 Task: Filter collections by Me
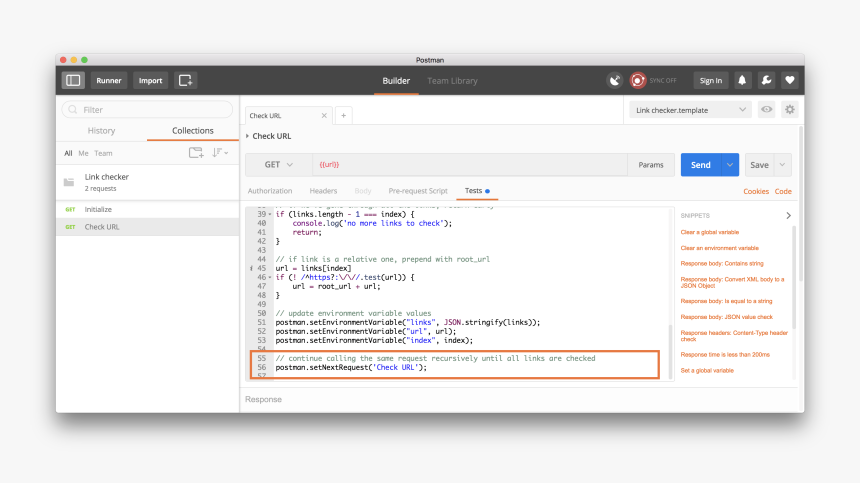83,153
